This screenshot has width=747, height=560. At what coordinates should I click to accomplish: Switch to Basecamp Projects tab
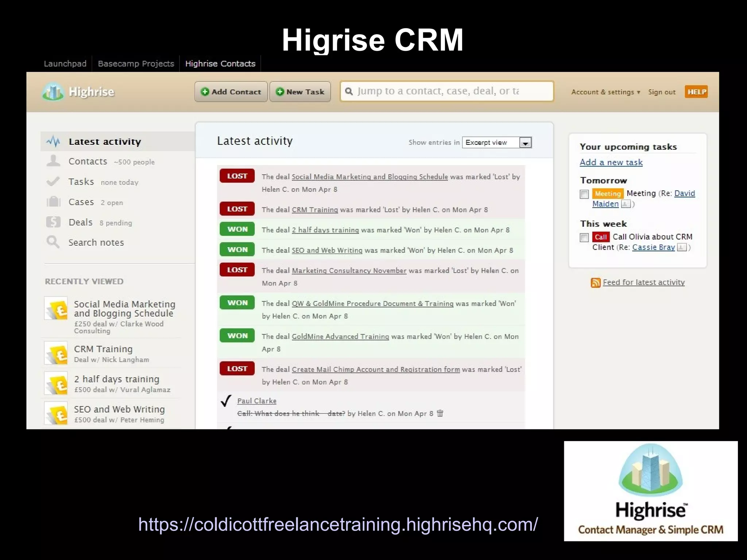pos(136,63)
